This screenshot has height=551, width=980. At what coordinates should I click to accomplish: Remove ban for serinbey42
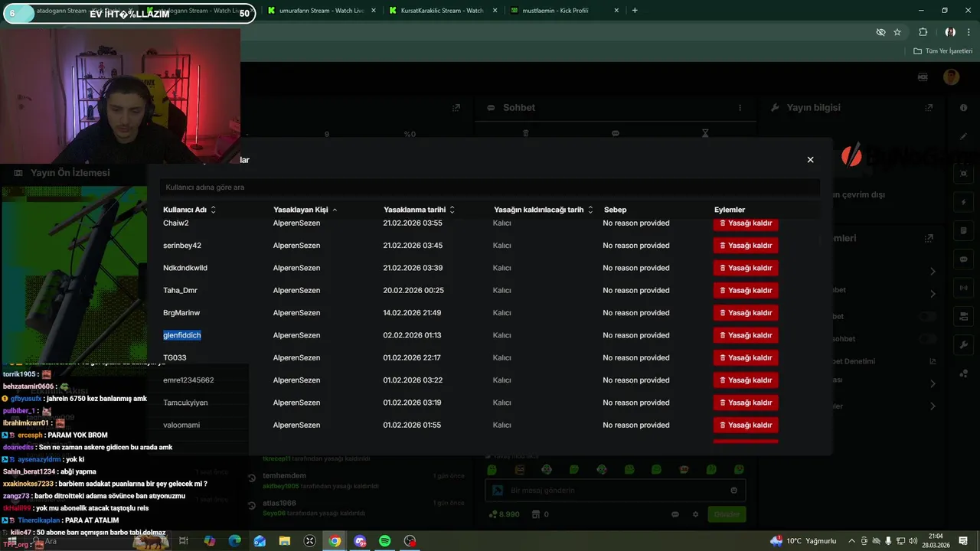746,246
